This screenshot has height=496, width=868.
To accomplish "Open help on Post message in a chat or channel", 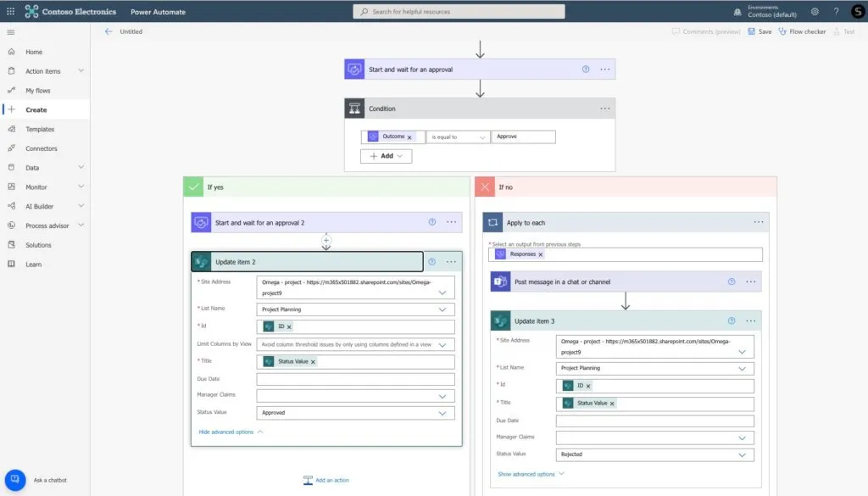I will click(732, 281).
